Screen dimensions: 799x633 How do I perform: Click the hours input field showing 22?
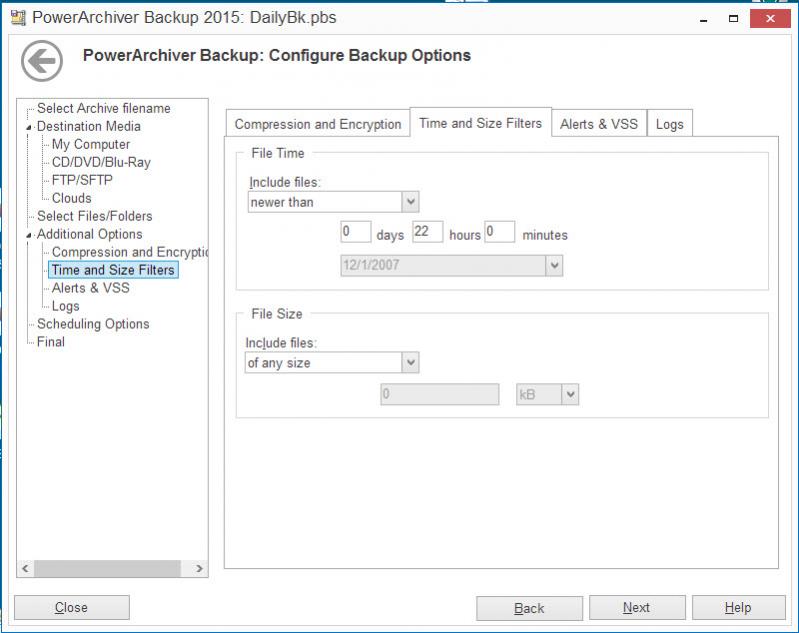click(428, 232)
